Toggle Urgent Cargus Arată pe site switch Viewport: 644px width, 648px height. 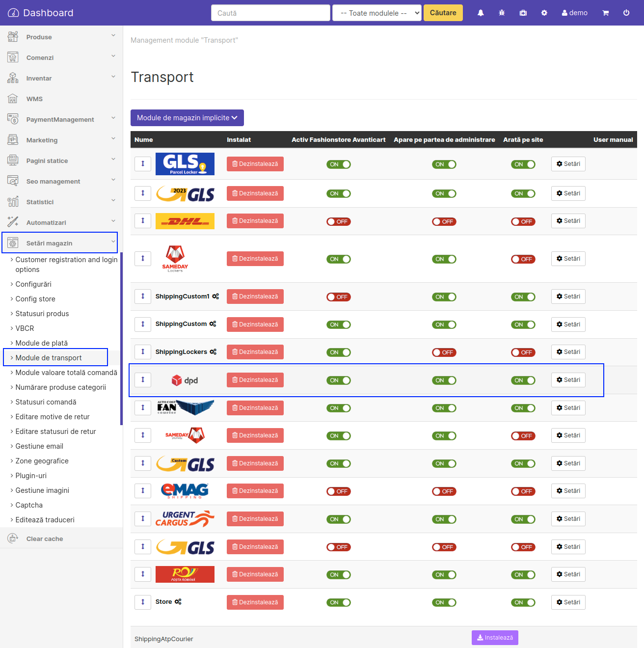(523, 519)
